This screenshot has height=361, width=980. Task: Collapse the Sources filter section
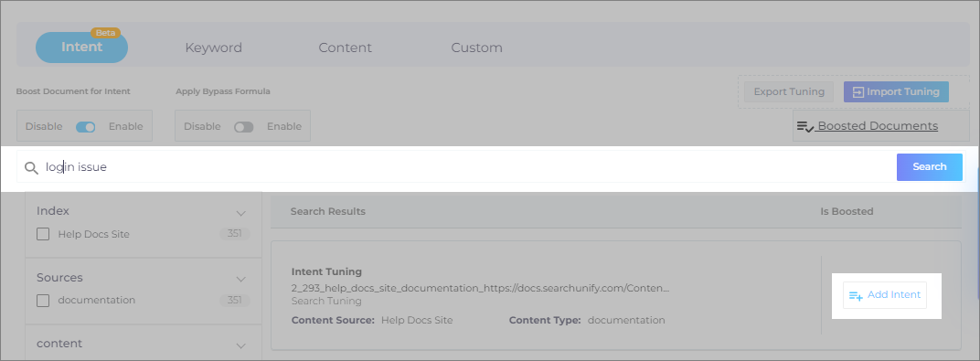240,279
